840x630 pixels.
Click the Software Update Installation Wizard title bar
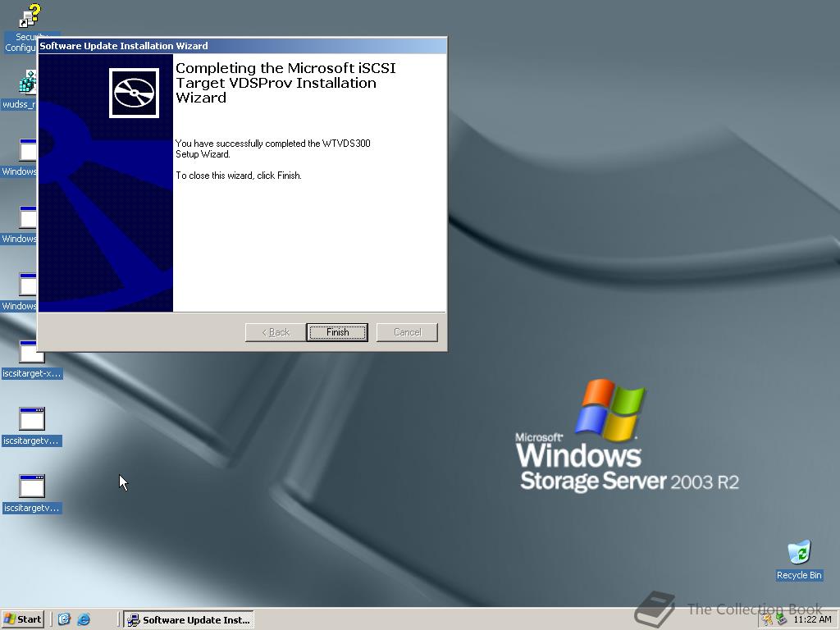point(242,46)
